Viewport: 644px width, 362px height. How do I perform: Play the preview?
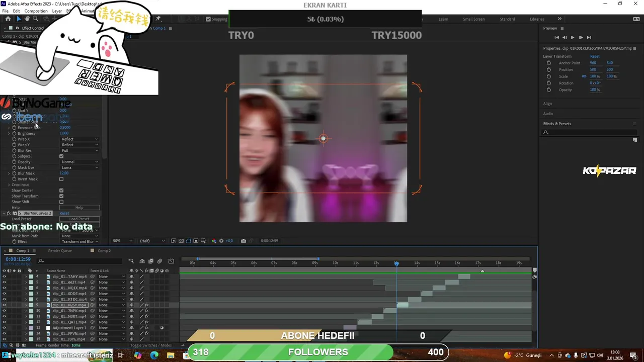(x=573, y=37)
